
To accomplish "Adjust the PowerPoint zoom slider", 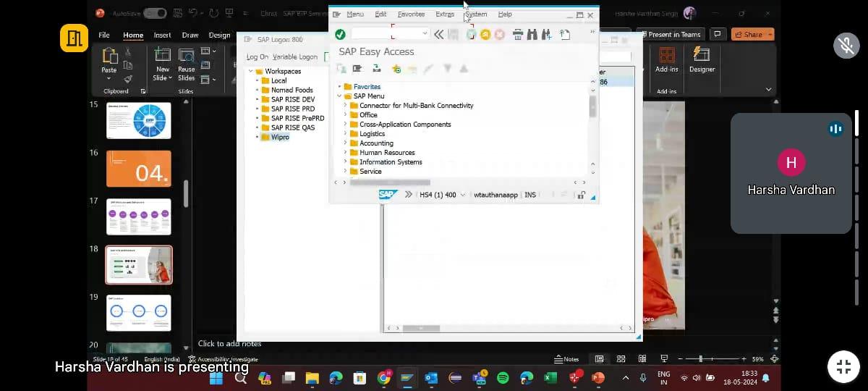I will [x=699, y=358].
